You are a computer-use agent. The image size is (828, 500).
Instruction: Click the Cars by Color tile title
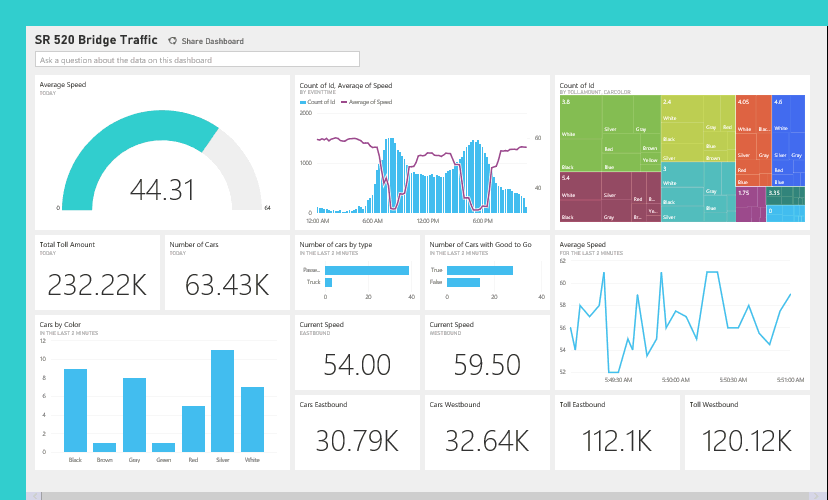point(60,324)
